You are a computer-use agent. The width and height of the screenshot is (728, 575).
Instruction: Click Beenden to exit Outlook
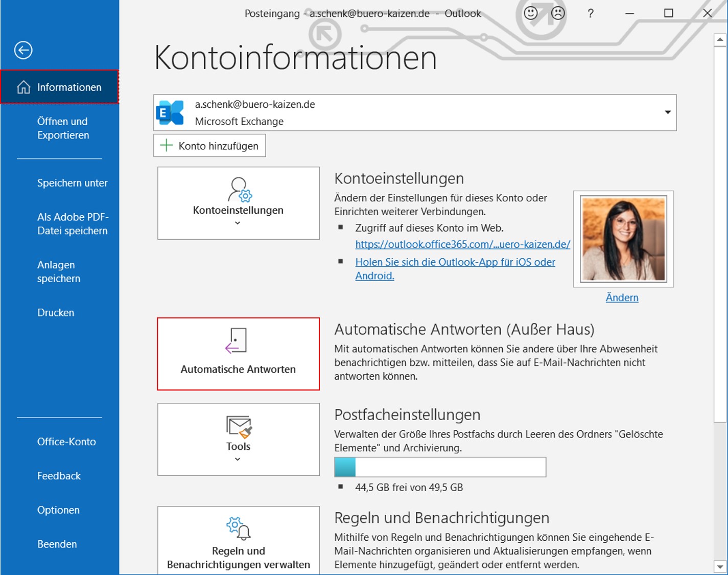coord(57,544)
